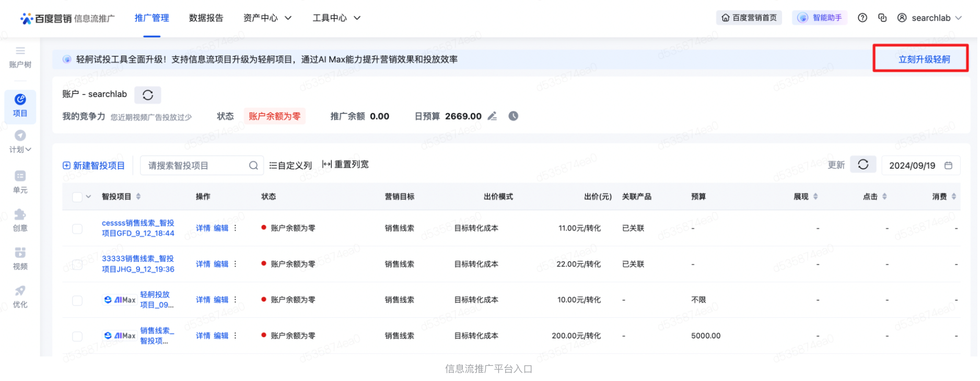Viewport: 980px width, 381px height.
Task: Open the account tree sidebar icon
Action: pyautogui.click(x=20, y=51)
